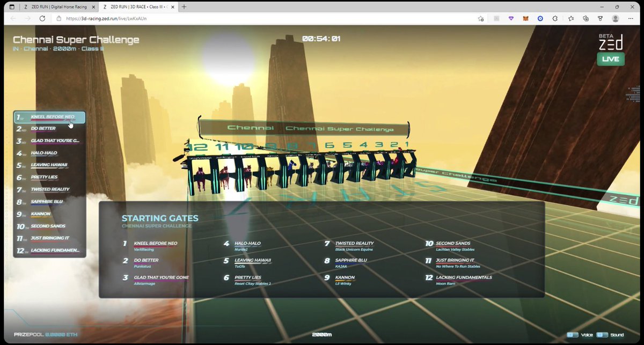Click gate 10 SECOND SANDS in Starting Gates

click(450, 246)
